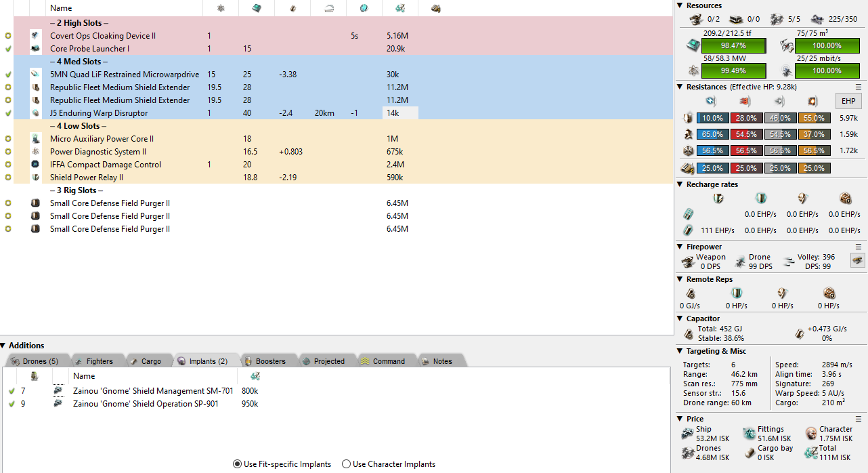
Task: Click the CPU usage bar showing 98.47%
Action: coord(733,45)
